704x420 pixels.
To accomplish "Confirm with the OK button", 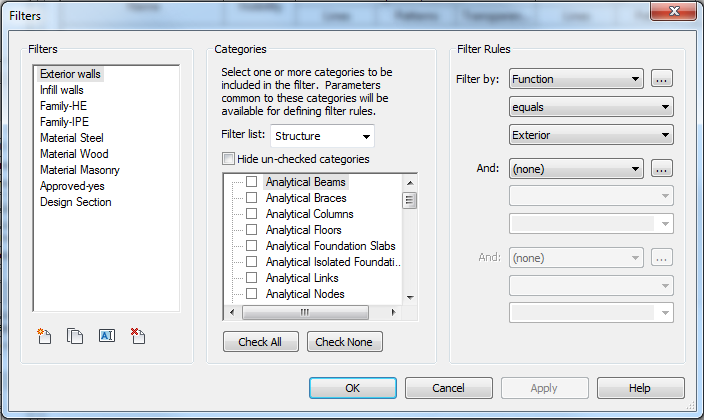I will coord(352,388).
